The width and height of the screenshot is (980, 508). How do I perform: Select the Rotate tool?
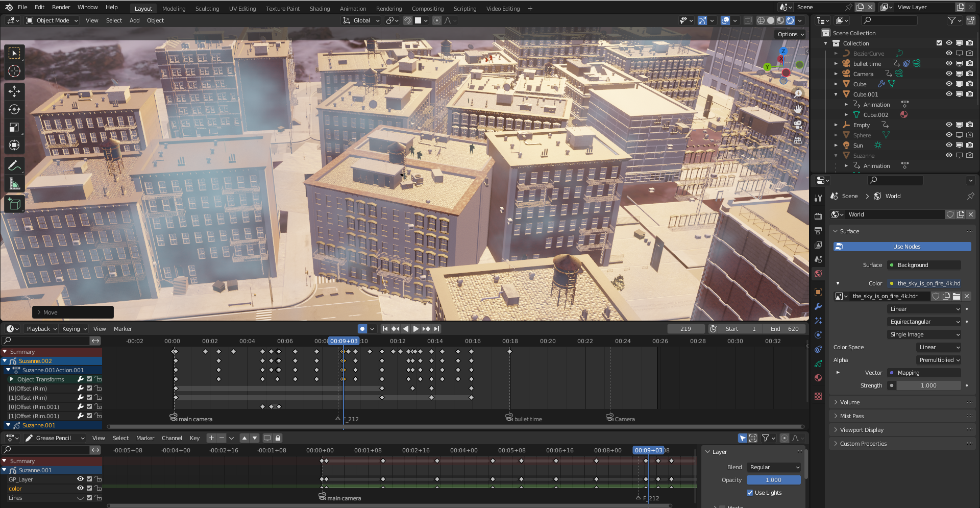click(x=14, y=109)
